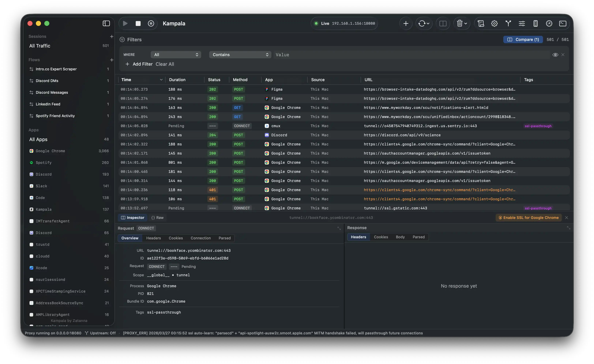Open the 'Contains' operator dropdown
Viewport: 594px width, 364px height.
[240, 55]
